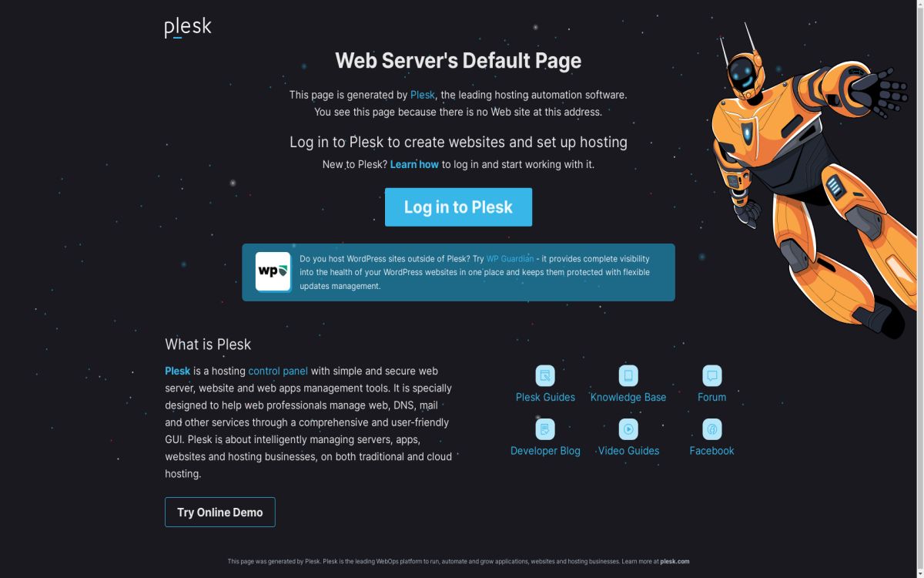Screen dimensions: 924x578
Task: Click the WP Guardian shield logo
Action: click(273, 271)
